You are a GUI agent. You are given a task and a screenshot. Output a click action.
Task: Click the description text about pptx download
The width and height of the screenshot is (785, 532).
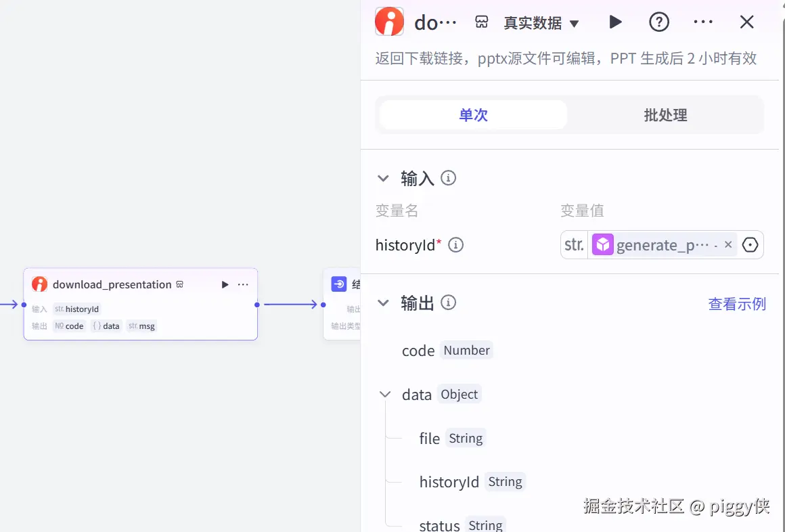coord(566,59)
